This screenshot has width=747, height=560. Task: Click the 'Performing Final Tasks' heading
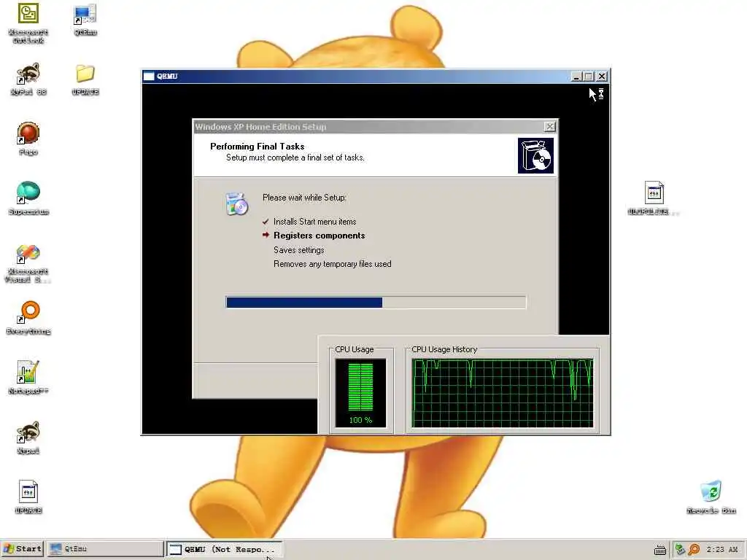click(x=258, y=146)
